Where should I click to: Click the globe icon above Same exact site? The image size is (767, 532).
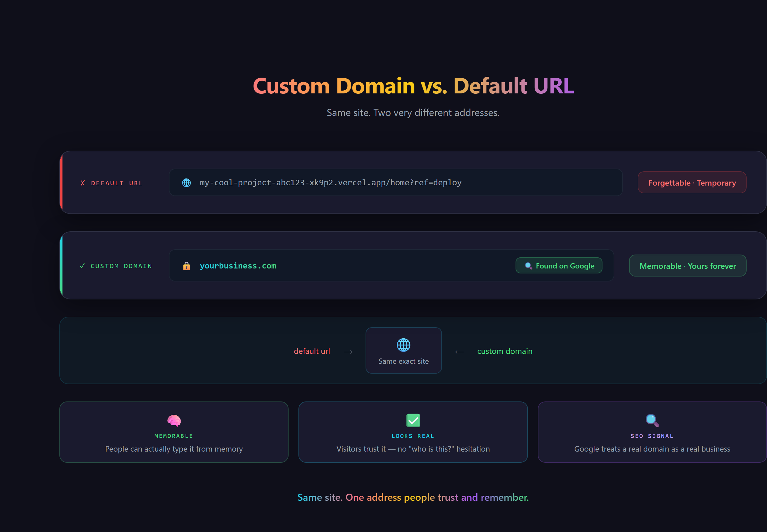[x=403, y=345]
